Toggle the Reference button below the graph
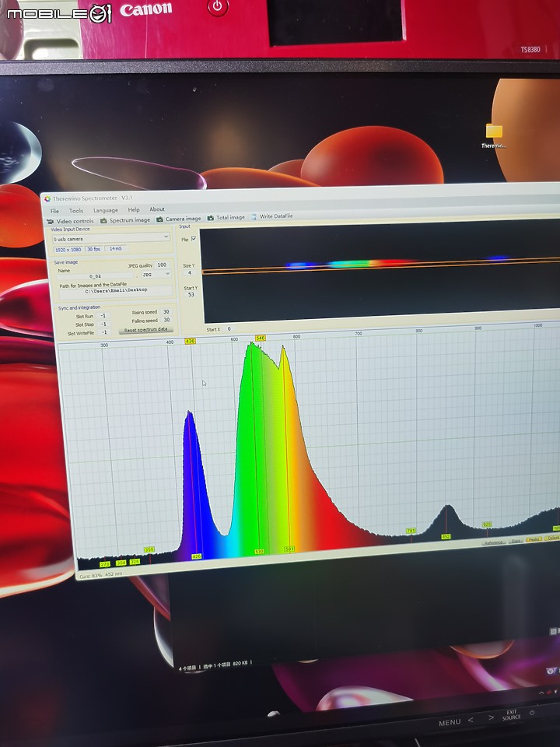This screenshot has width=560, height=747. pyautogui.click(x=493, y=542)
